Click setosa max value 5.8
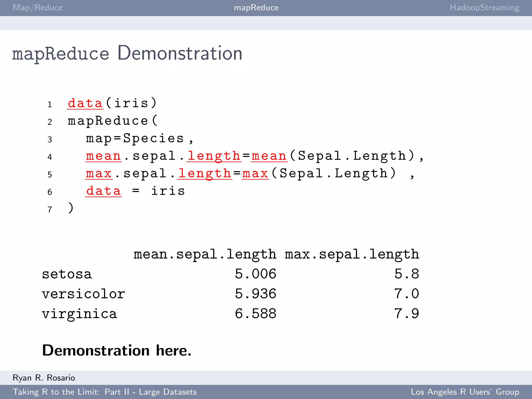The width and height of the screenshot is (532, 399). pos(407,274)
